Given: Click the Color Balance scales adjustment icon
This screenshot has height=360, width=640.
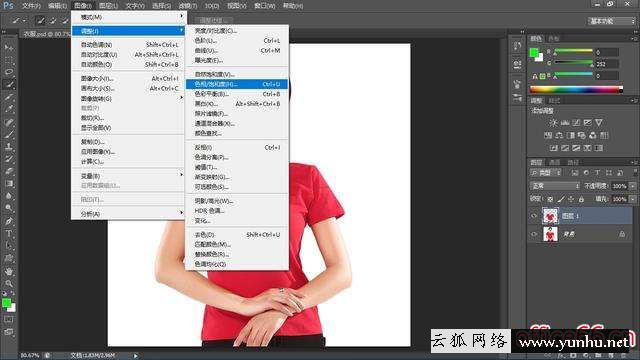Looking at the screenshot, I should [x=559, y=135].
